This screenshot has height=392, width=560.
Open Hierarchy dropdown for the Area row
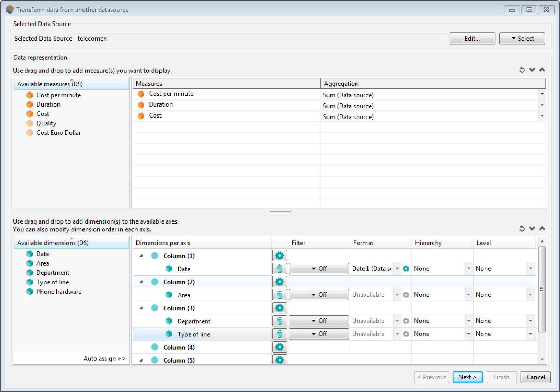[x=469, y=295]
